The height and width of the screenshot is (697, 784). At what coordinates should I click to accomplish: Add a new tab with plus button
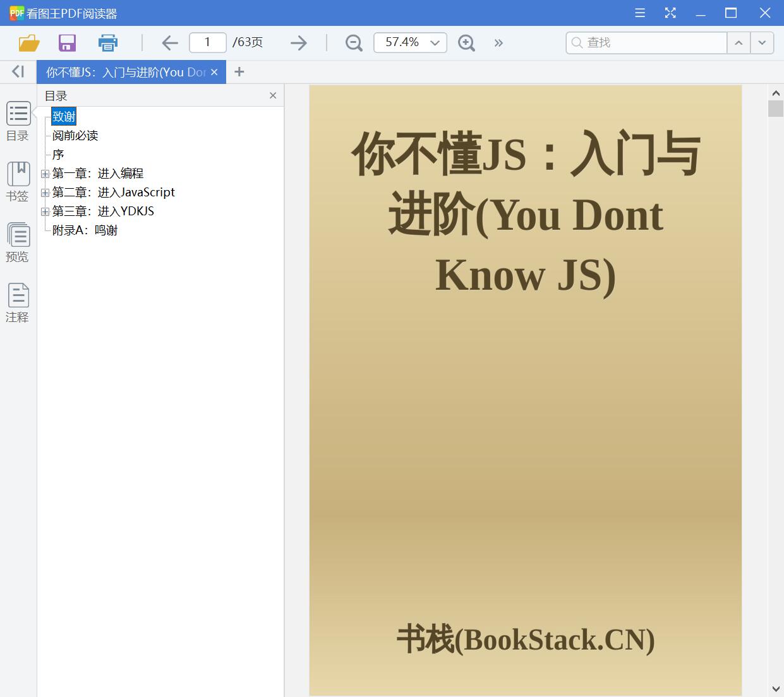pos(239,72)
